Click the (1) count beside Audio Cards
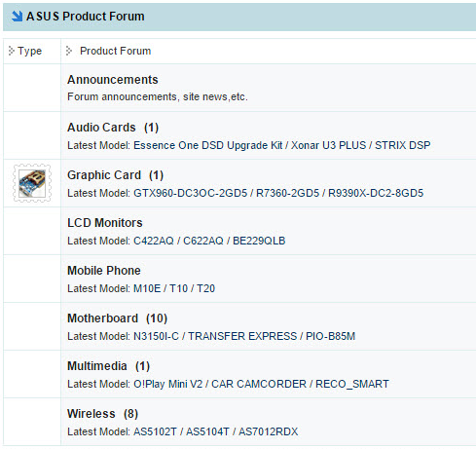476x449 pixels. (x=151, y=128)
